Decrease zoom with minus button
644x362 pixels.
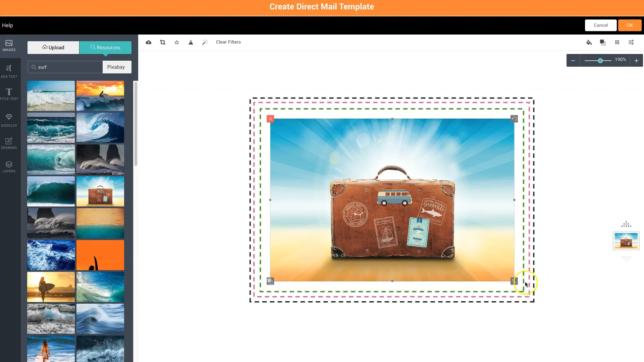(573, 61)
